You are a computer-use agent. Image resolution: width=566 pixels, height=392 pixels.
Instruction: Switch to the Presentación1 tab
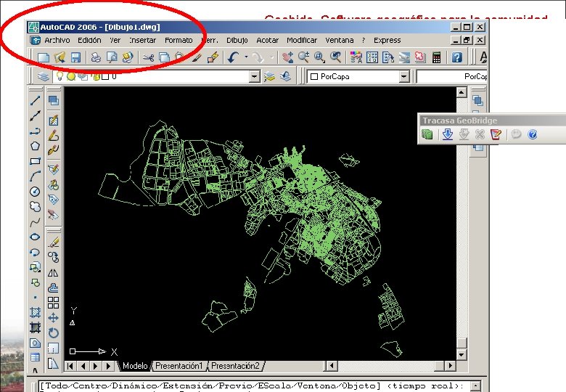click(x=179, y=366)
